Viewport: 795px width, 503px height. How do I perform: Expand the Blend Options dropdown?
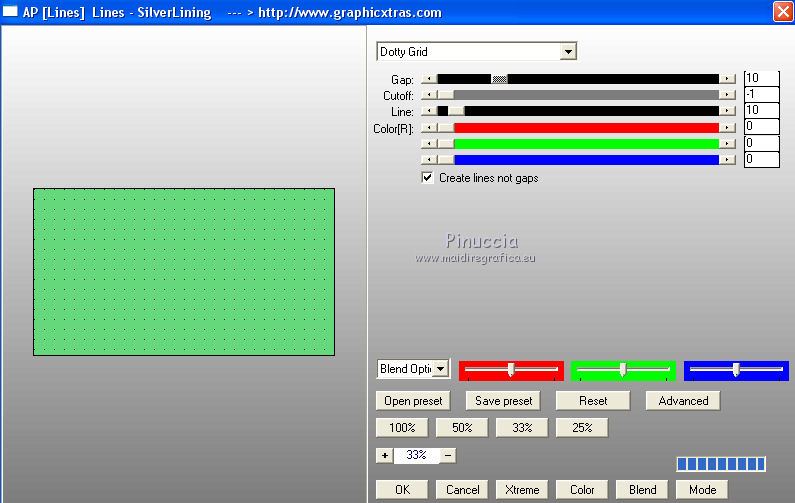[x=441, y=369]
